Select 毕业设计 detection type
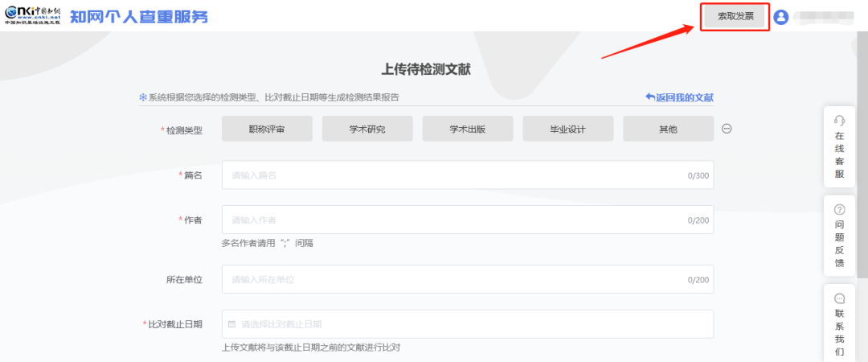This screenshot has width=868, height=362. click(x=568, y=129)
